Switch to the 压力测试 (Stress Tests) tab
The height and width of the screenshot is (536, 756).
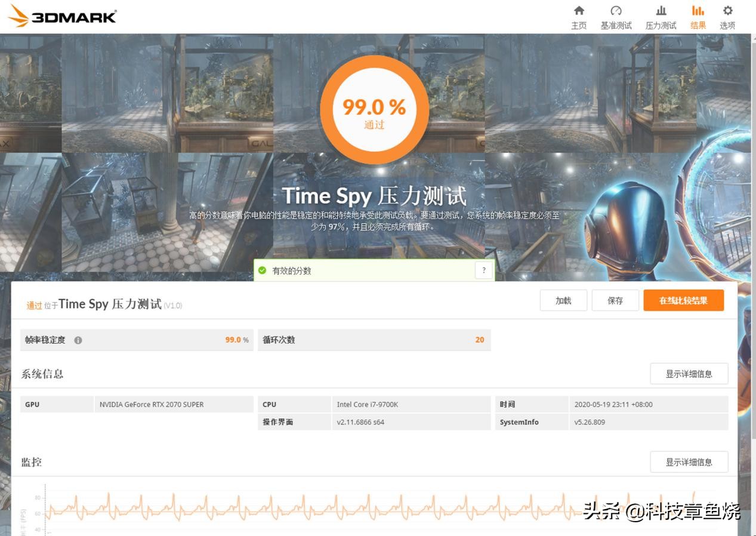(660, 16)
